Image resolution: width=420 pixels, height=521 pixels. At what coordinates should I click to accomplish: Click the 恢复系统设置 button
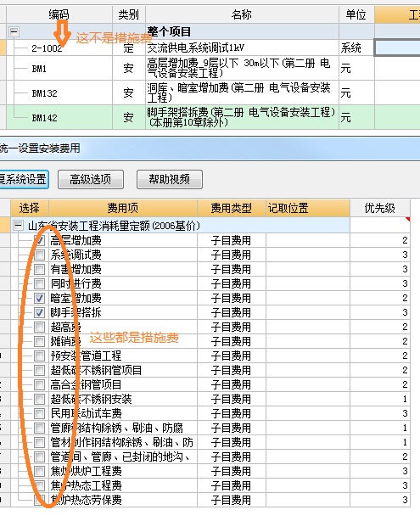point(24,179)
